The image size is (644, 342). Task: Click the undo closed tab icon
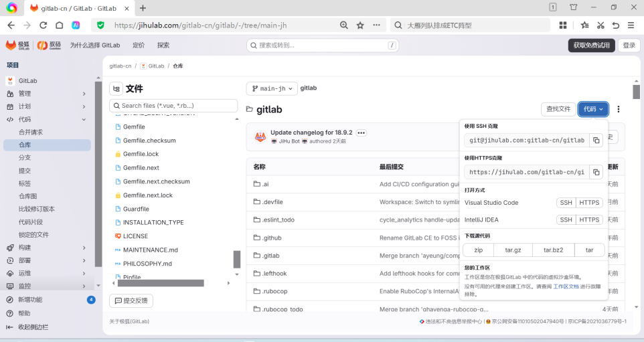click(x=615, y=25)
